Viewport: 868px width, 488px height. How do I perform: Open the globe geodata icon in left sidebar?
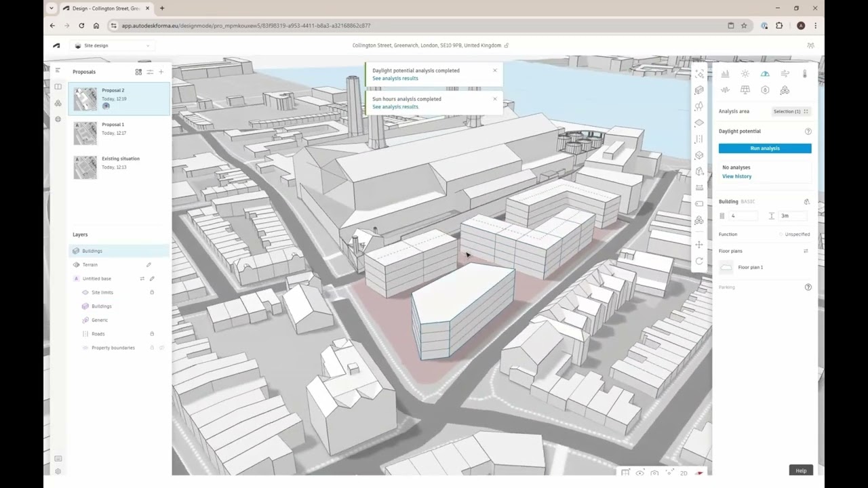(x=58, y=119)
